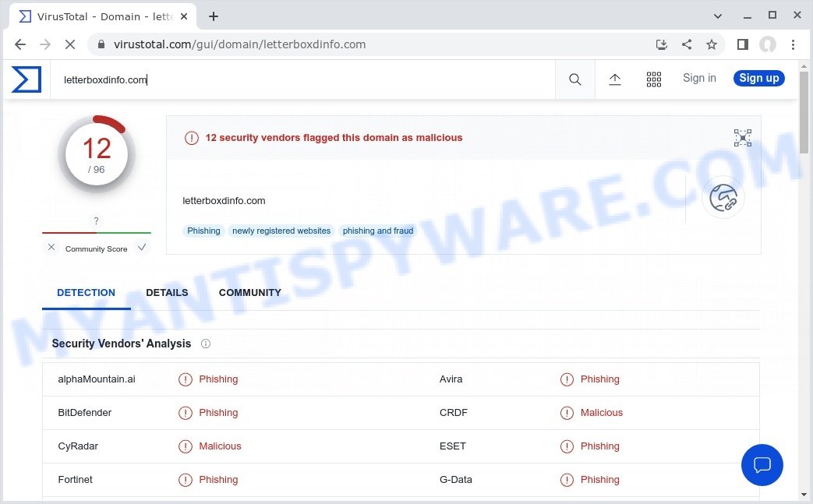Image resolution: width=813 pixels, height=504 pixels.
Task: Switch to the DETECTION tab
Action: [x=86, y=293]
